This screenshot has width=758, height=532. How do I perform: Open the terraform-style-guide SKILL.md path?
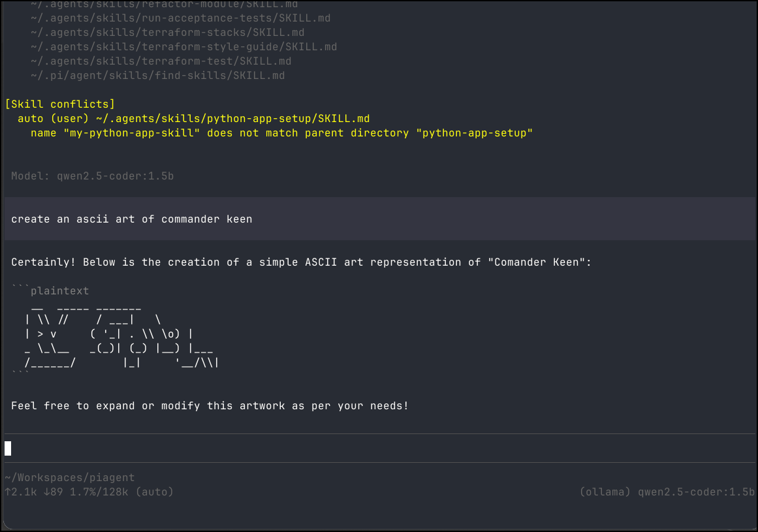(183, 47)
